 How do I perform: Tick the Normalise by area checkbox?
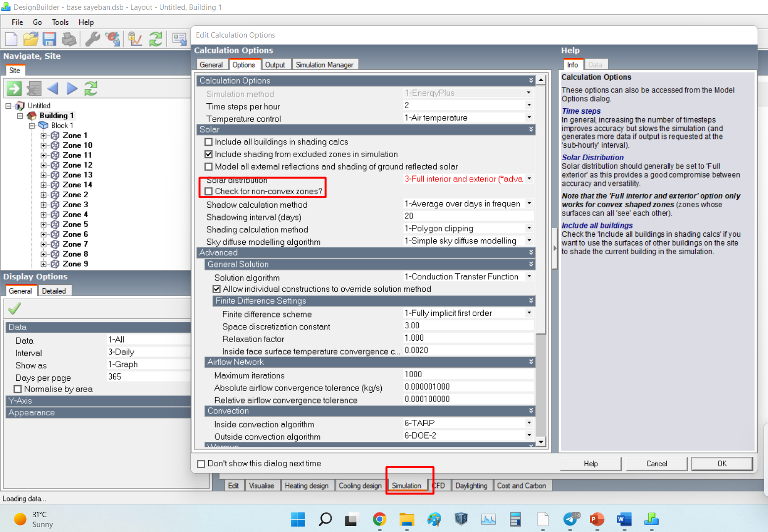point(18,389)
